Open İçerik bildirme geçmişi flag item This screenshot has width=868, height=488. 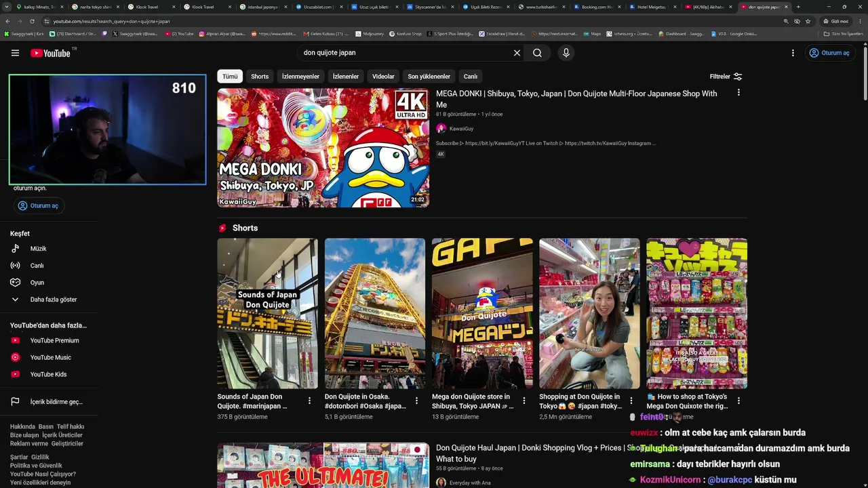(x=49, y=402)
